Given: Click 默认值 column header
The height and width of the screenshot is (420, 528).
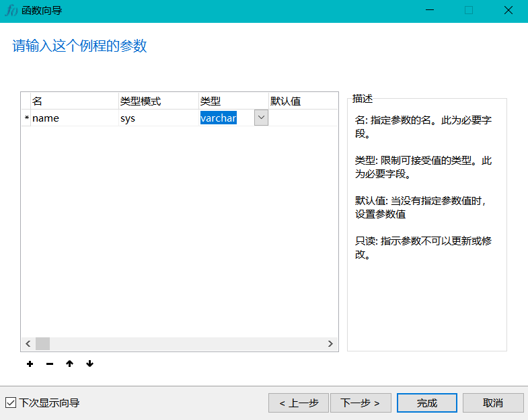Looking at the screenshot, I should click(303, 101).
